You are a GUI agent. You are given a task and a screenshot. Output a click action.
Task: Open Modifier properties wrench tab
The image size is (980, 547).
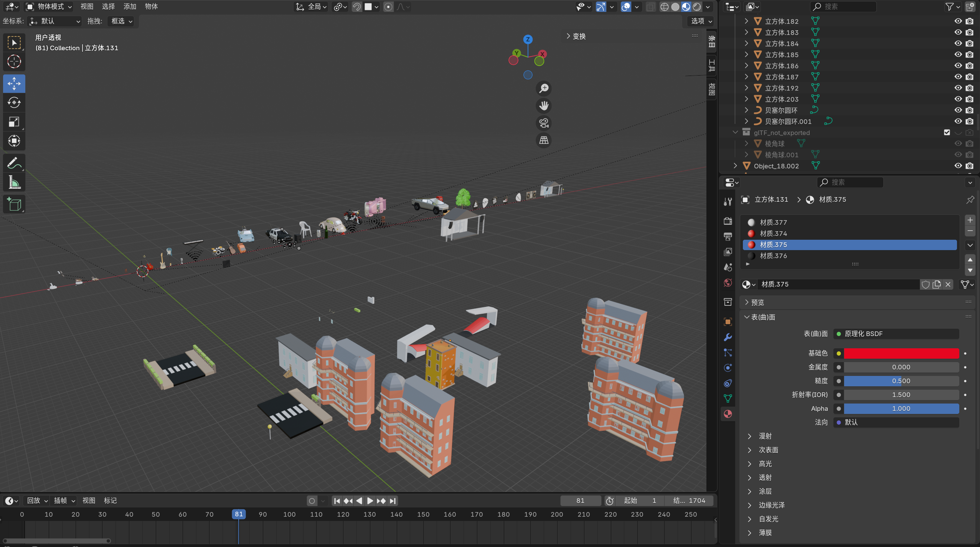pyautogui.click(x=728, y=337)
